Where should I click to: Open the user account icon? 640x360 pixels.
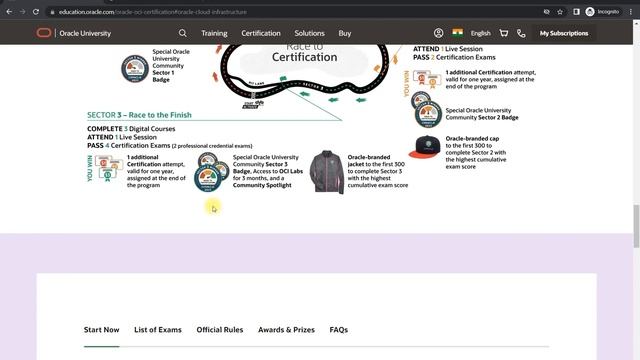(438, 33)
